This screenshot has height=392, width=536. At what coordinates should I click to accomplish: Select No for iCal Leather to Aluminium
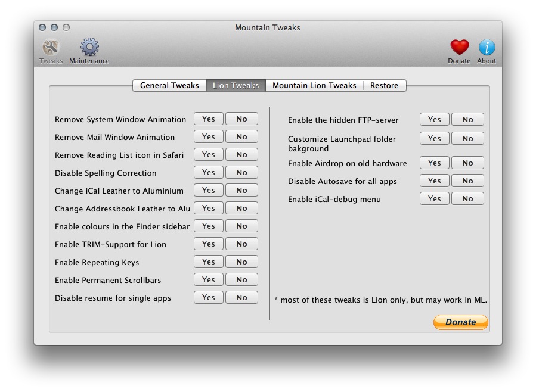click(241, 190)
